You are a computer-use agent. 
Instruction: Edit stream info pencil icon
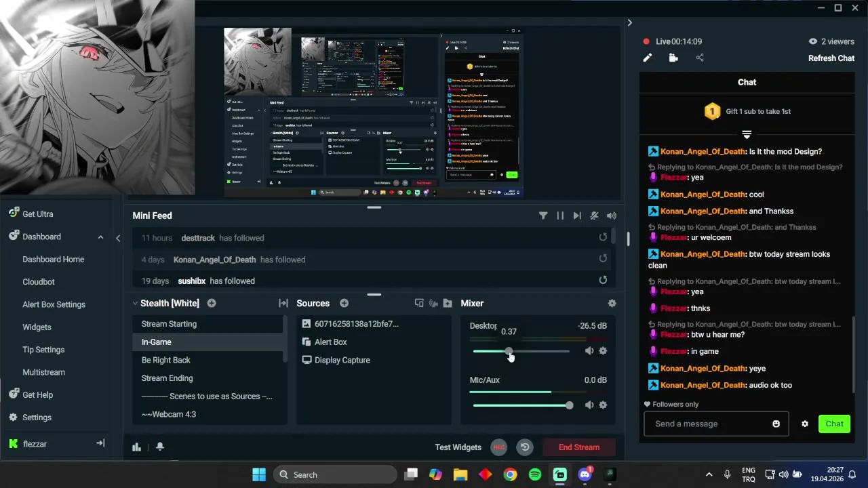pyautogui.click(x=647, y=58)
